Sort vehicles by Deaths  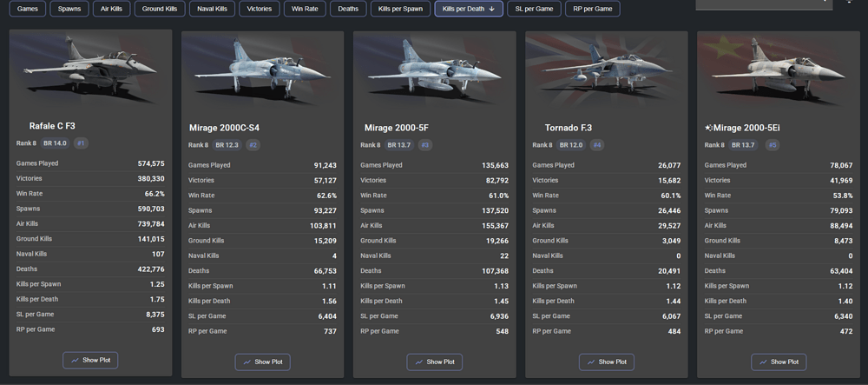348,9
